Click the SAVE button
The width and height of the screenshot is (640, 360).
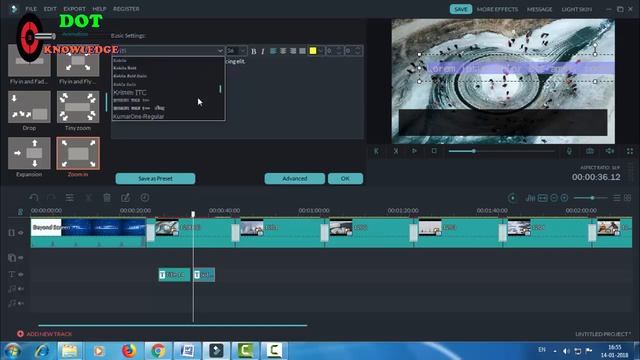tap(461, 9)
